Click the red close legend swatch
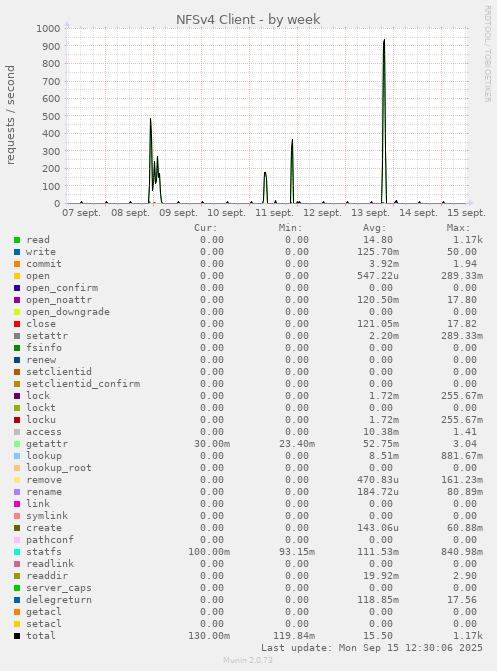The width and height of the screenshot is (497, 671). point(17,324)
